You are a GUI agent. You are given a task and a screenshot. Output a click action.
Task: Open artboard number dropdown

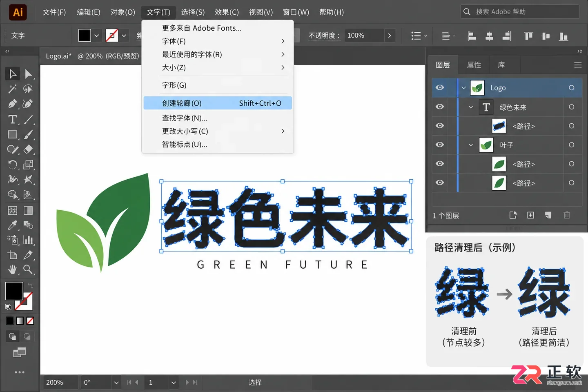pyautogui.click(x=174, y=383)
